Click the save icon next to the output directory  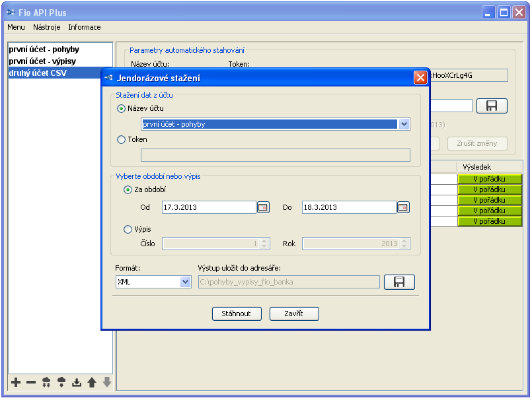pos(399,283)
